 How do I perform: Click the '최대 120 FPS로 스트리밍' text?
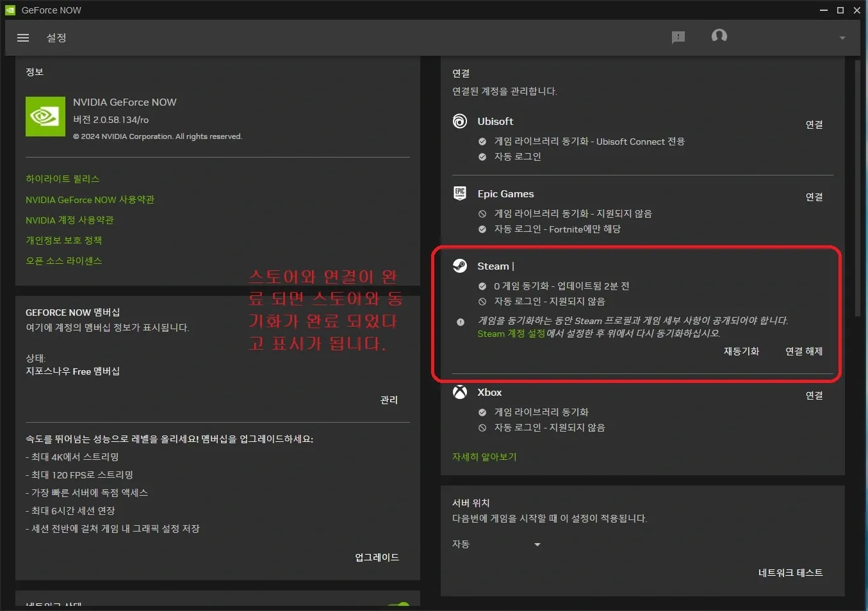click(x=82, y=475)
